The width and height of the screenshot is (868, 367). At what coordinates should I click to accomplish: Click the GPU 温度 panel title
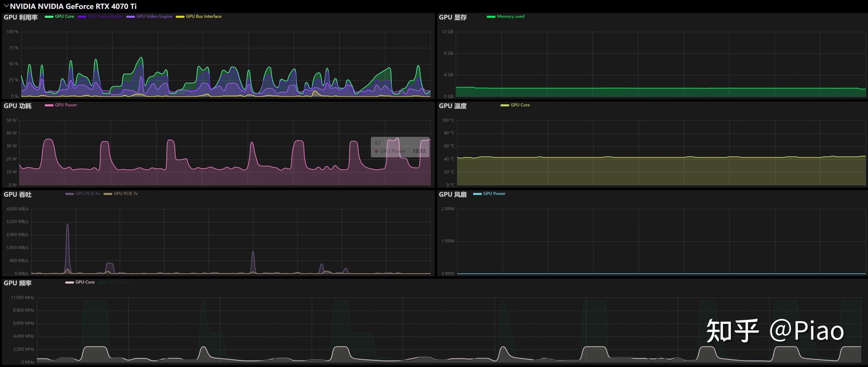453,106
